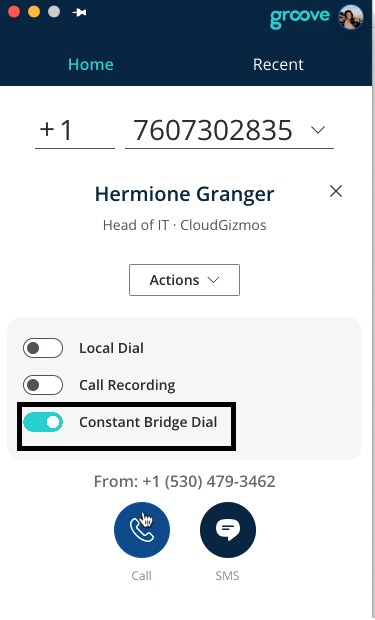Viewport: 375px width, 620px height.
Task: Click the 7607302835 phone number field
Action: tap(229, 130)
